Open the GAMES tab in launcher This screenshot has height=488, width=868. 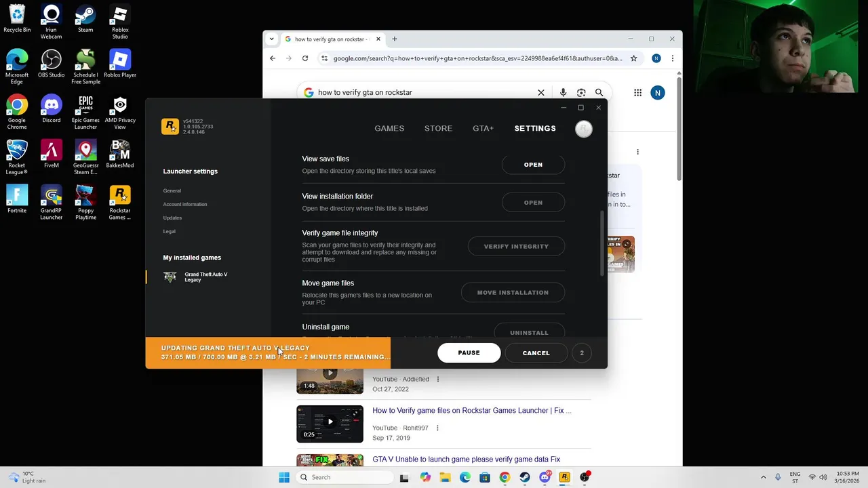pyautogui.click(x=389, y=128)
